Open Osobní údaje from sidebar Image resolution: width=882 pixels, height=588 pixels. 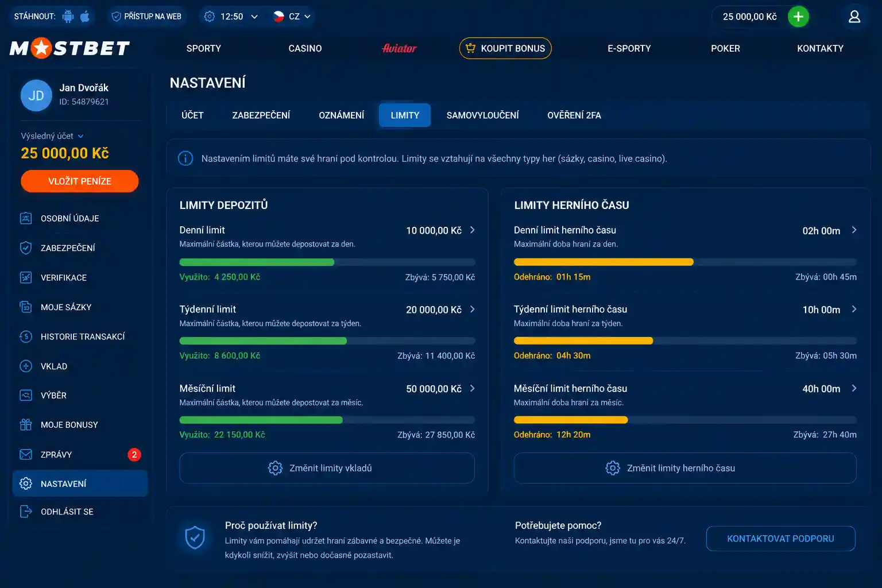[80, 218]
